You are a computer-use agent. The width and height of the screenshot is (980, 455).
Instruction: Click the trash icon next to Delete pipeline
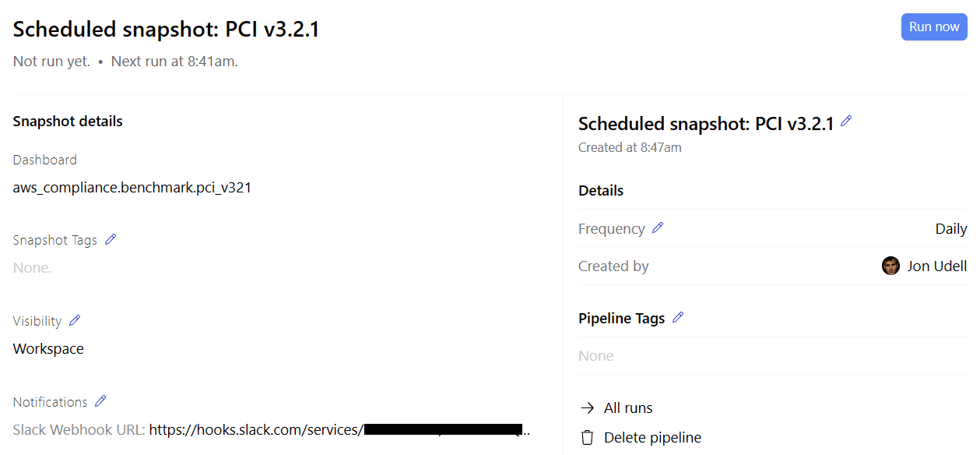click(x=587, y=437)
